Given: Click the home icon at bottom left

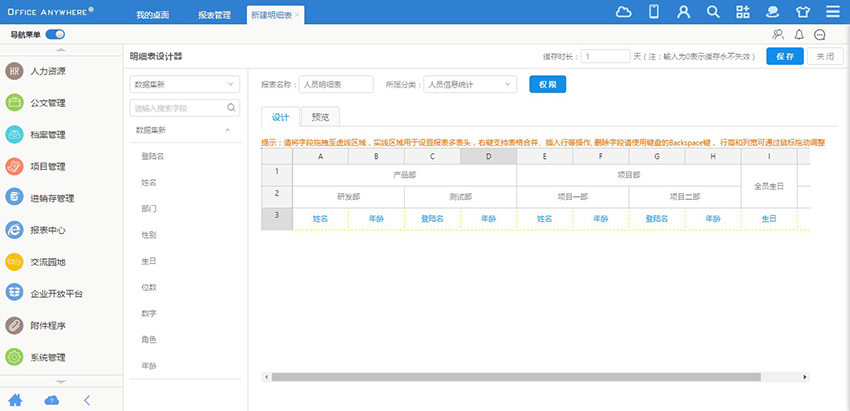Looking at the screenshot, I should tap(15, 400).
